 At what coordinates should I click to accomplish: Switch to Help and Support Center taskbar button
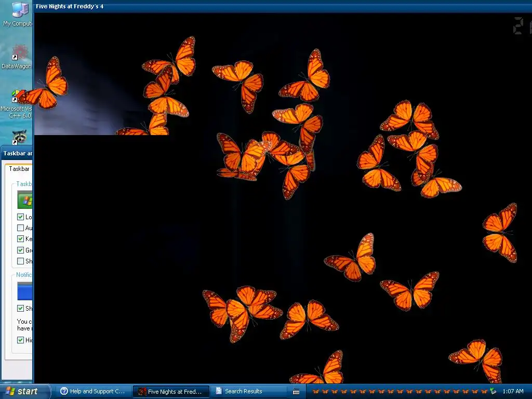(93, 391)
